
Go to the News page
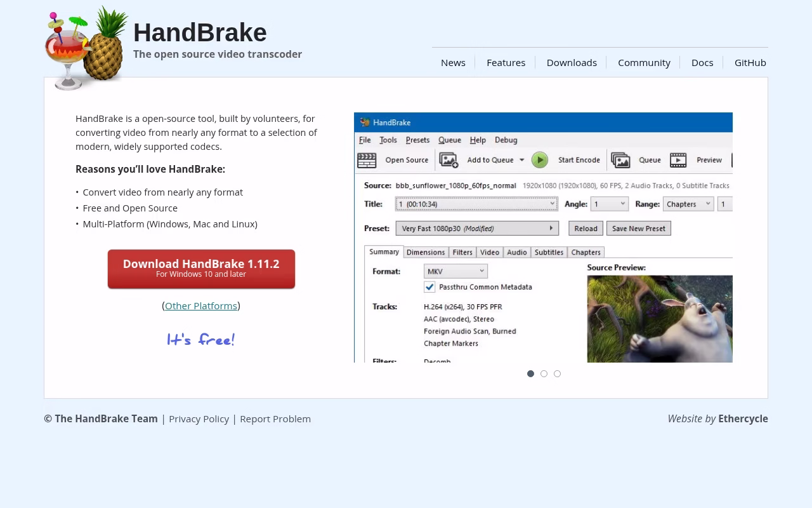tap(453, 62)
